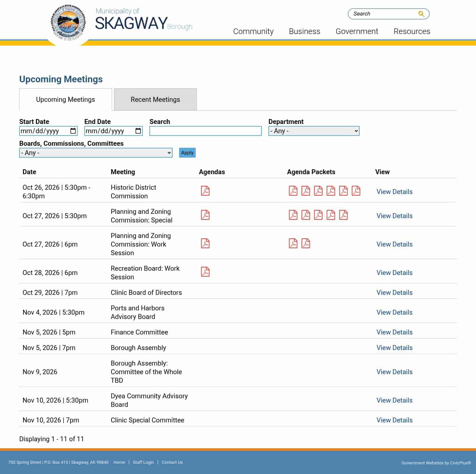Open second agenda packet PDF for Planning Zoning Work Session
This screenshot has width=476, height=474.
coord(306,243)
